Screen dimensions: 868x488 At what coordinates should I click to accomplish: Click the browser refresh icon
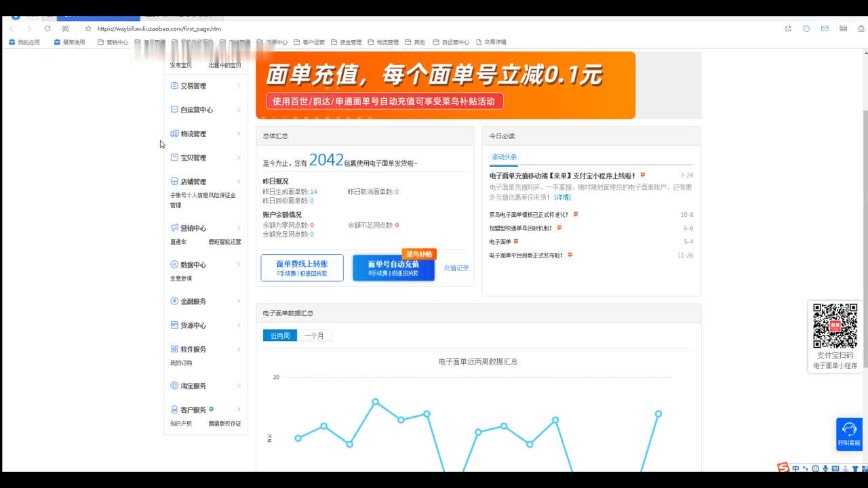point(47,28)
